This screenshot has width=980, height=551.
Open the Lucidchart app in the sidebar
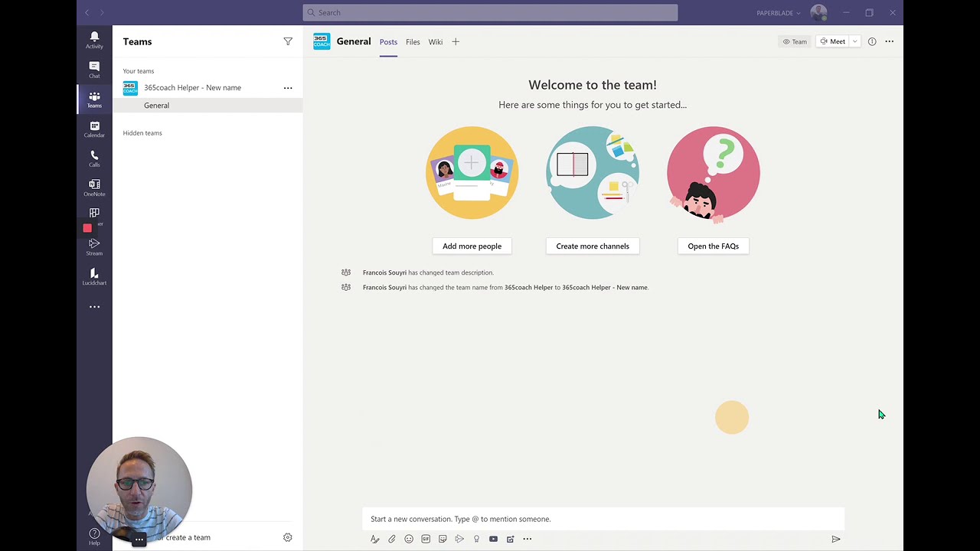point(94,276)
